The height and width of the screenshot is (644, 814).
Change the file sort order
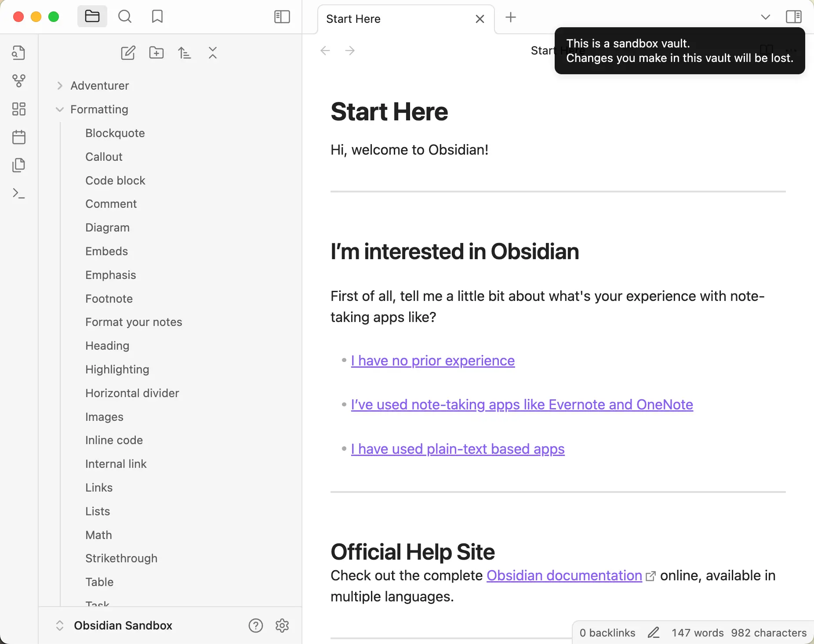click(x=185, y=53)
